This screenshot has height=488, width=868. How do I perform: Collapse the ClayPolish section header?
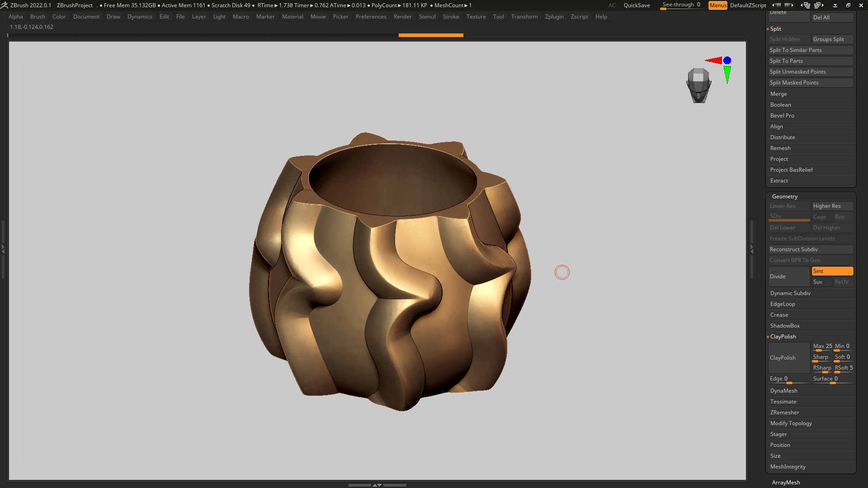783,337
